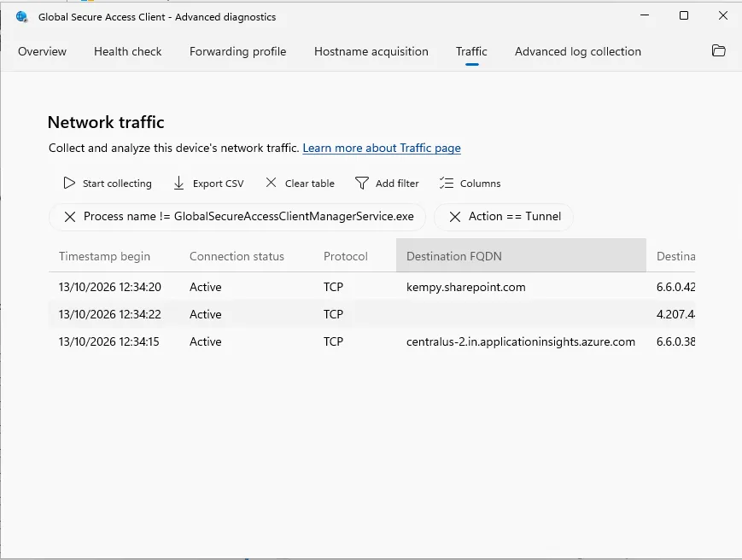Open the Hostname acquisition tab
Screen dimensions: 742x560
[x=371, y=51]
